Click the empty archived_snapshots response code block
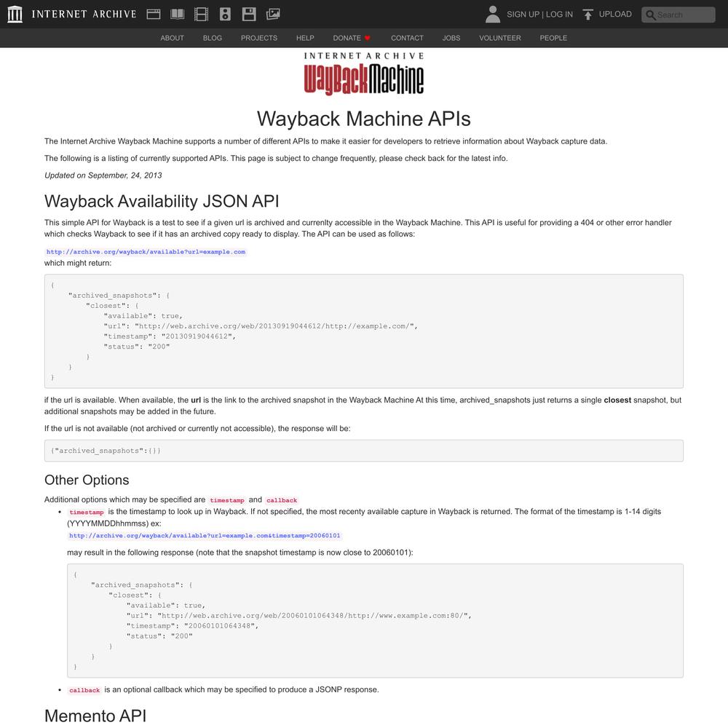The image size is (728, 728). tap(364, 451)
